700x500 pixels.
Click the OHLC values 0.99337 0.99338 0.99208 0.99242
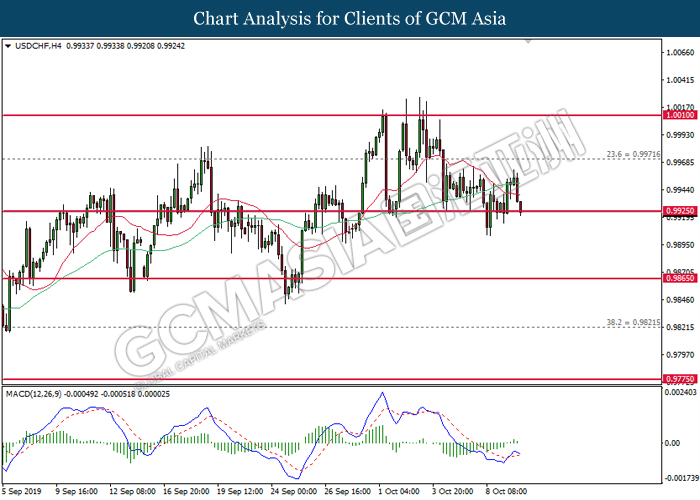pos(125,46)
